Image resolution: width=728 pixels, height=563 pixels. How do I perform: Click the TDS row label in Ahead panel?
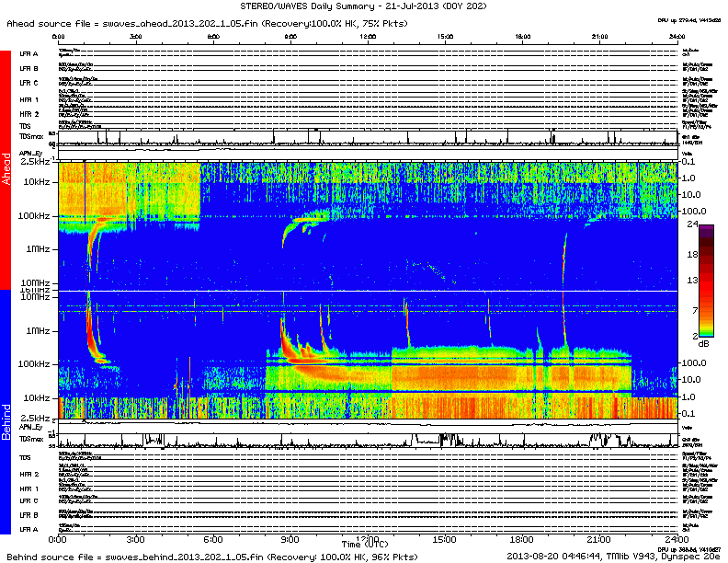[25, 125]
